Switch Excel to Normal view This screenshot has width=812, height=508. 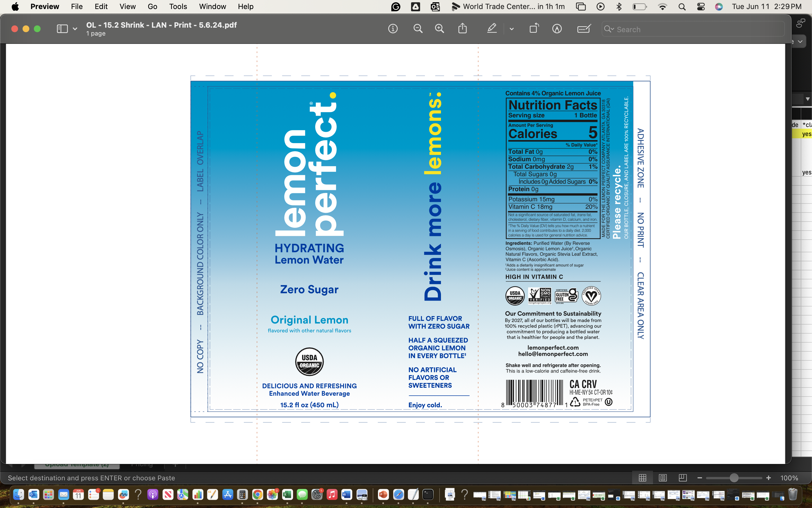(x=642, y=478)
